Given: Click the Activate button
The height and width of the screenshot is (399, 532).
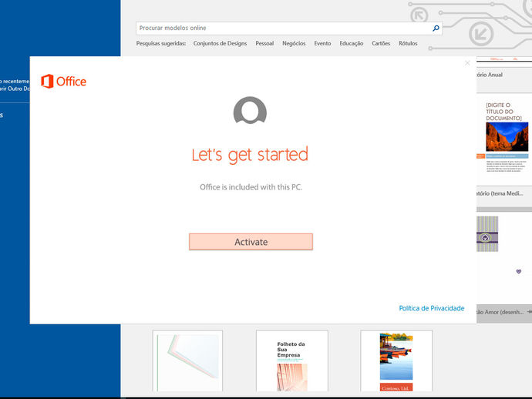Looking at the screenshot, I should [x=251, y=242].
